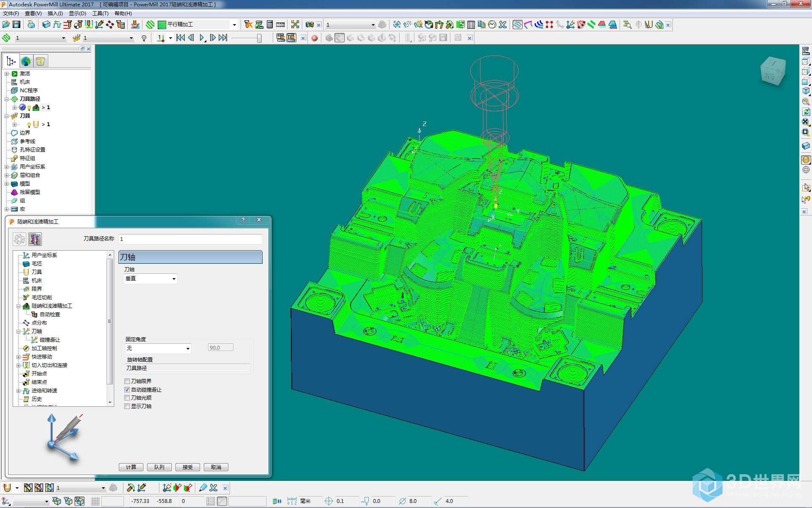The width and height of the screenshot is (812, 508).
Task: Expand the 模型 tree node
Action: coord(6,184)
